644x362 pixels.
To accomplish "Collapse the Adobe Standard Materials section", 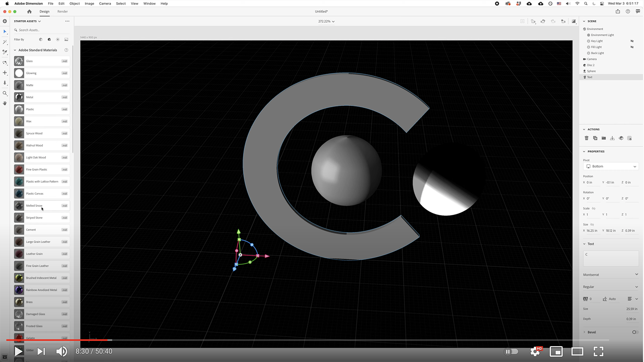I will pos(15,50).
